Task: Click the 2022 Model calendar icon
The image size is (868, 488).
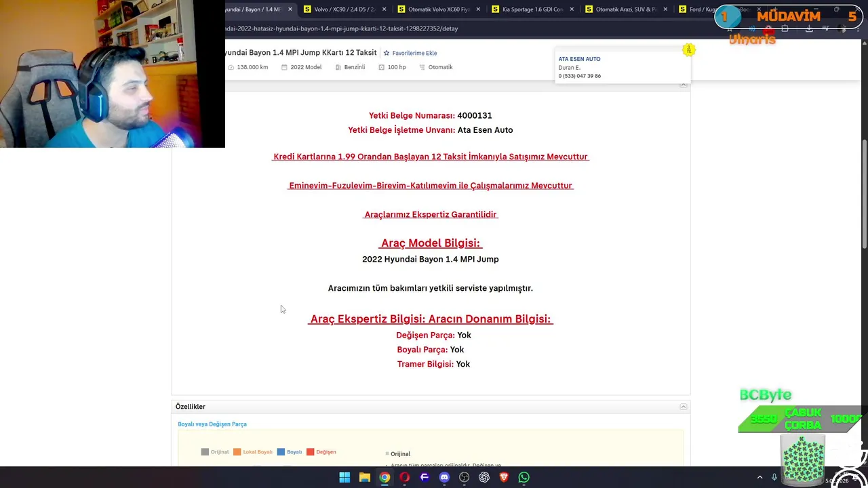Action: [285, 67]
